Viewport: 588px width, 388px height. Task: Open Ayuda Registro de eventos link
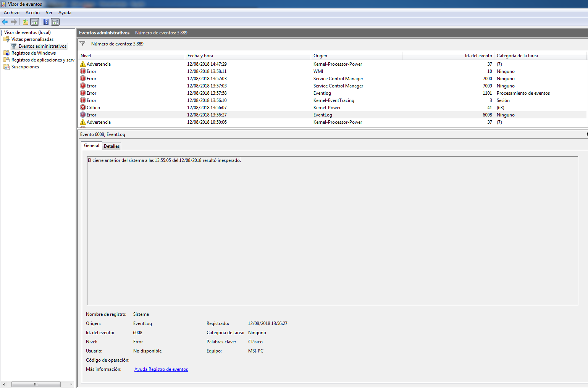[161, 369]
